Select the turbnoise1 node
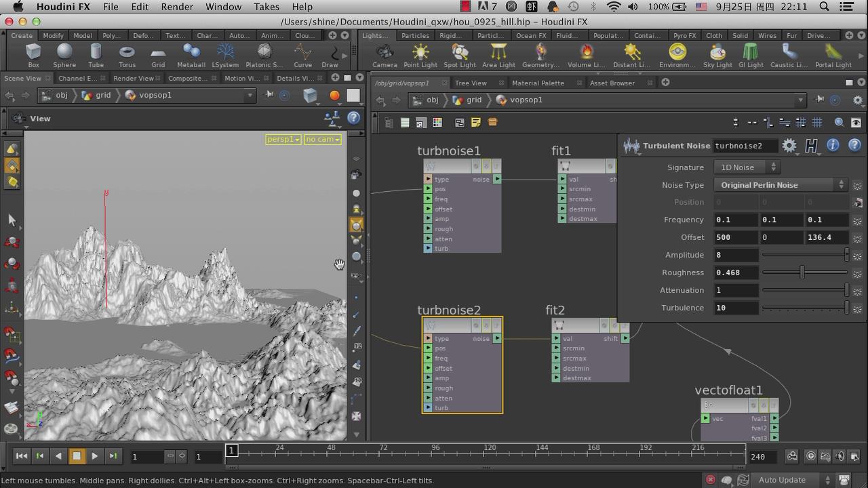Viewport: 868px width, 488px height. tap(462, 206)
